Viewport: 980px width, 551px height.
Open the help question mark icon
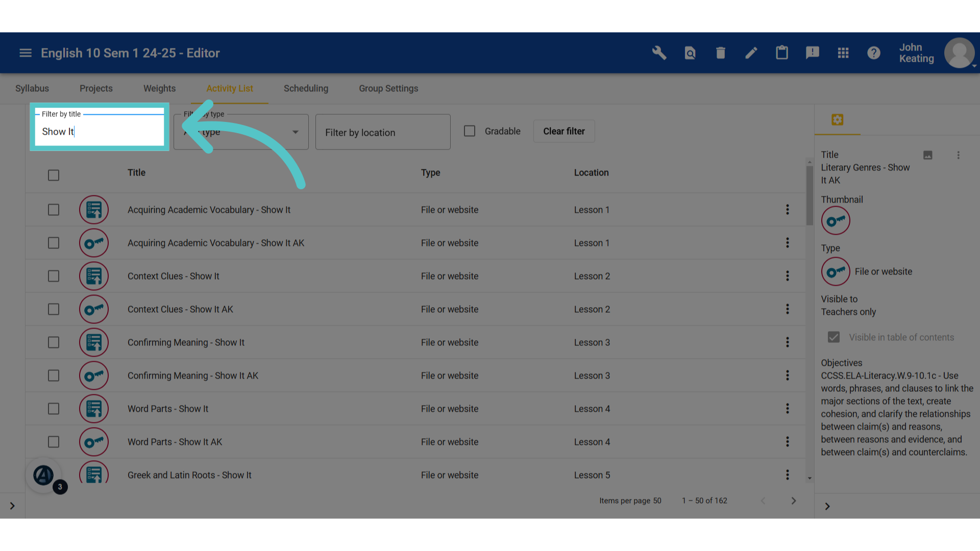coord(874,53)
